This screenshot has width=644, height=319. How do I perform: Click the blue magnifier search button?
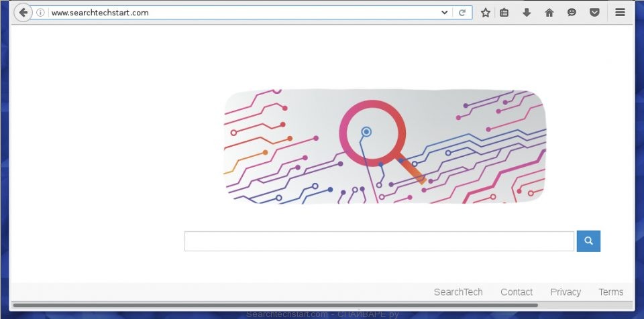click(x=588, y=241)
